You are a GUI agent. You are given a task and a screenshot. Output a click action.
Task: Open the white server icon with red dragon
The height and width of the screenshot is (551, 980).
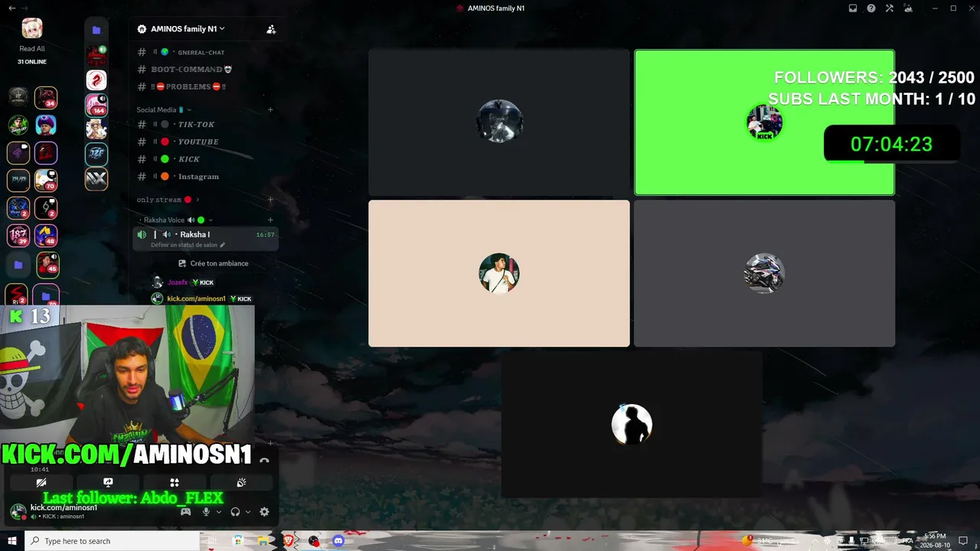click(96, 80)
